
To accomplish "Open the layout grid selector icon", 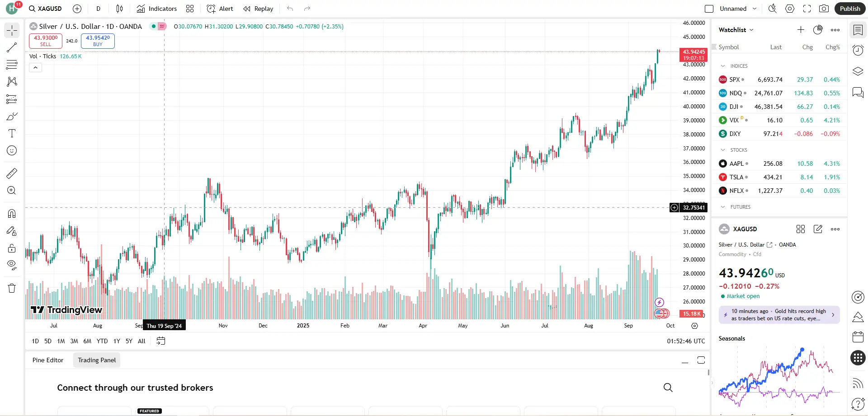I will pyautogui.click(x=190, y=9).
